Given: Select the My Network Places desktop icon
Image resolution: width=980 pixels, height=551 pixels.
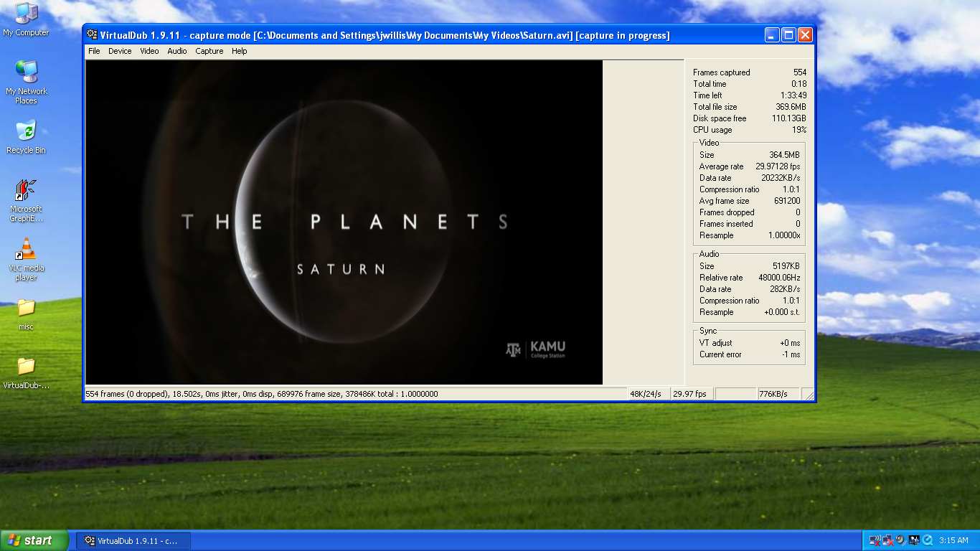Looking at the screenshot, I should [x=26, y=83].
